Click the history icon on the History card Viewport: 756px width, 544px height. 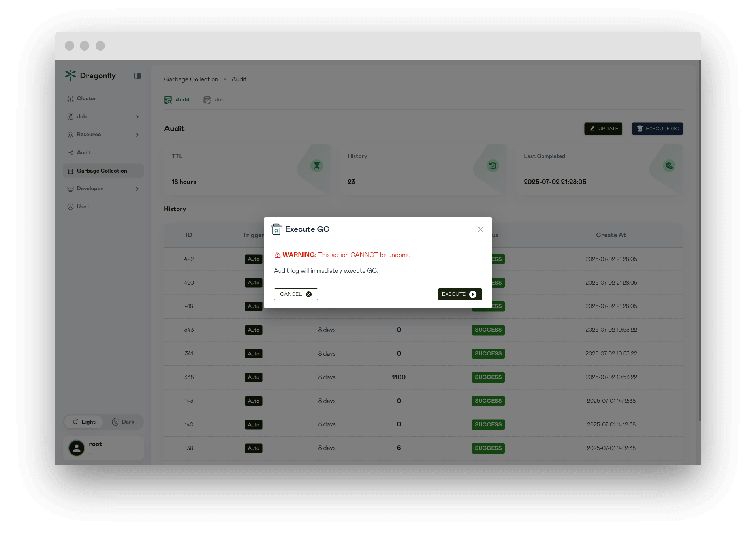(492, 165)
